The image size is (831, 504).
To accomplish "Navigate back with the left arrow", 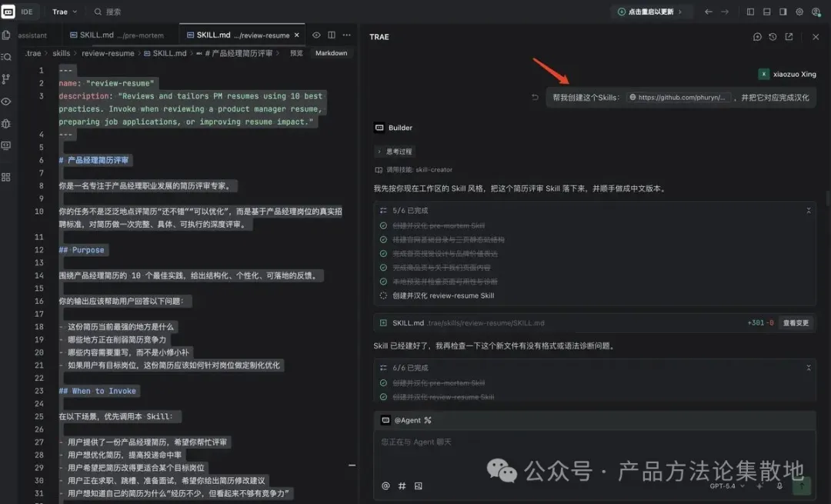I will [709, 12].
